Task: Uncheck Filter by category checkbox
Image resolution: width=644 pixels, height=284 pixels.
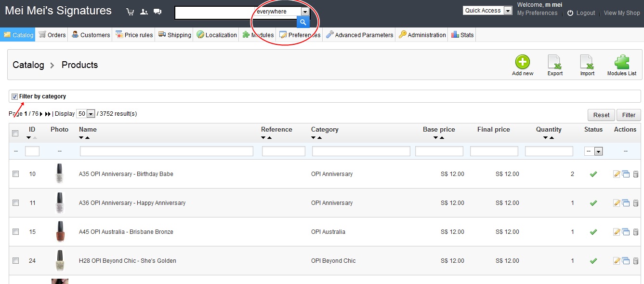Action: click(x=14, y=96)
